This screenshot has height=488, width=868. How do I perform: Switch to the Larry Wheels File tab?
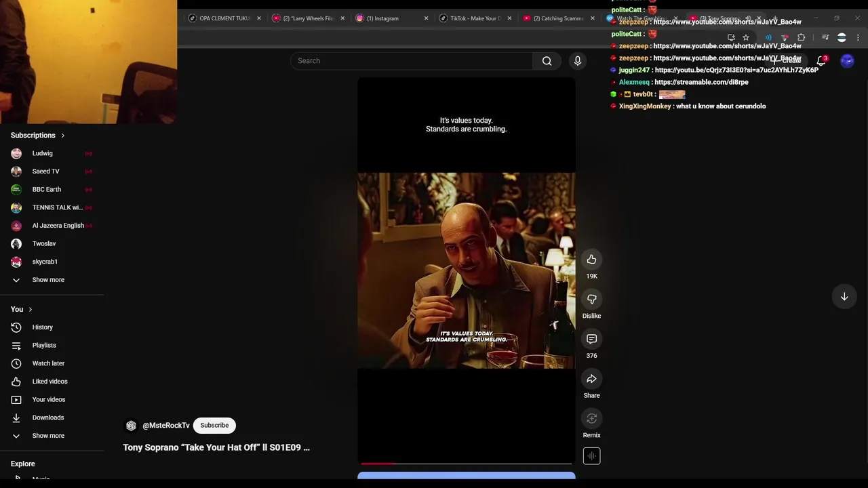point(309,18)
